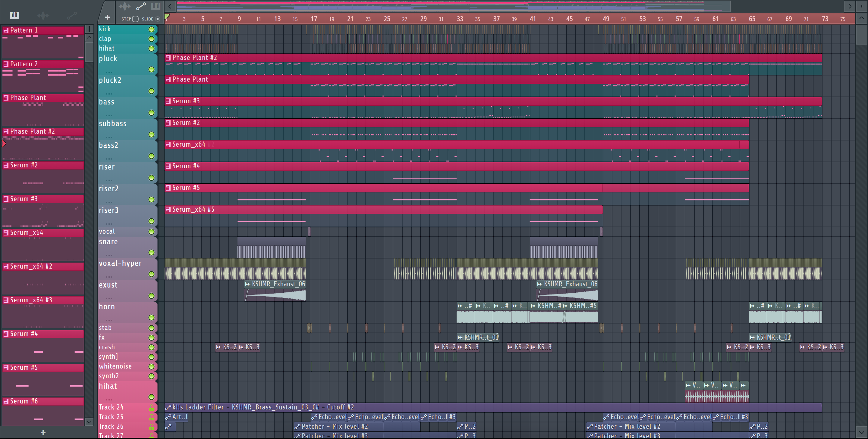Click the pattern picker scroll up arrow
The image size is (868, 439).
tap(89, 38)
